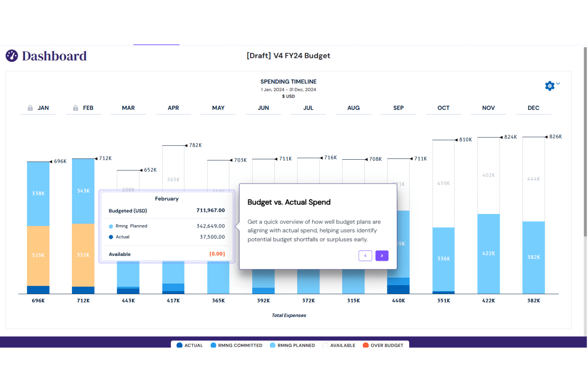588x392 pixels.
Task: Click the lock icon next to FEB
Action: 75,108
